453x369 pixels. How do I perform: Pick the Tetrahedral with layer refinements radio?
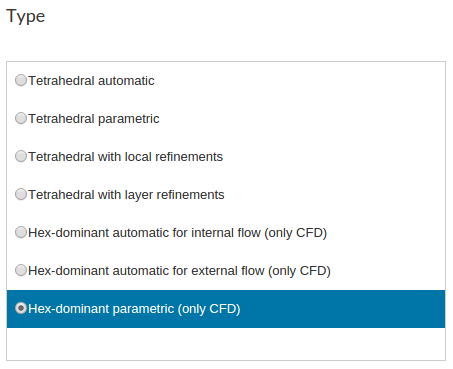[x=21, y=194]
